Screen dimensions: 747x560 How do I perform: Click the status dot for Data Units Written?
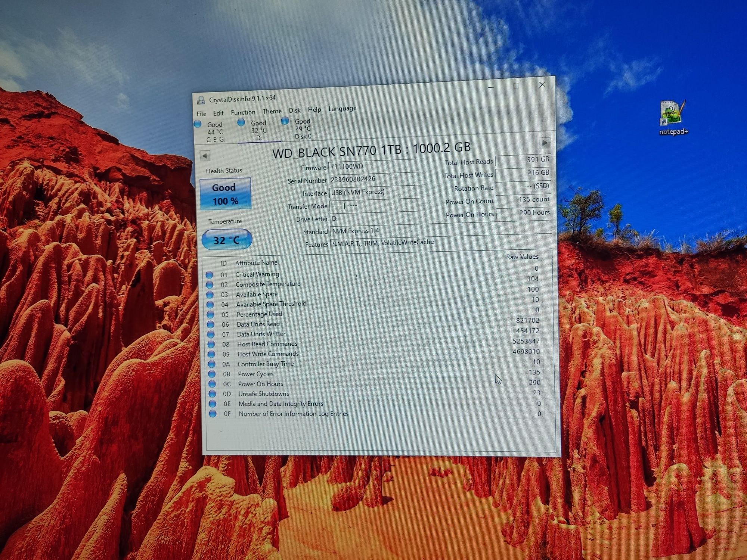(x=211, y=335)
